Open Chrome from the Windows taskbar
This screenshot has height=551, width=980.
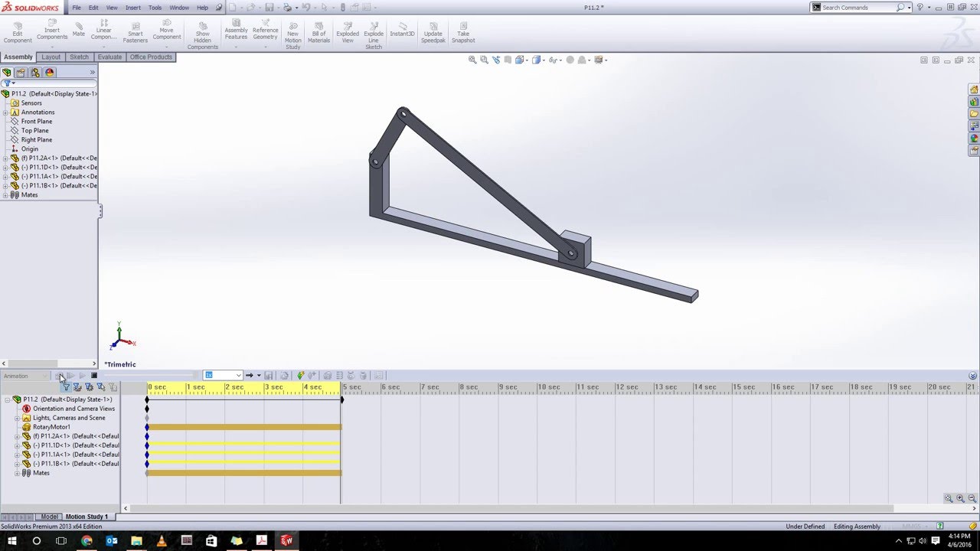87,541
